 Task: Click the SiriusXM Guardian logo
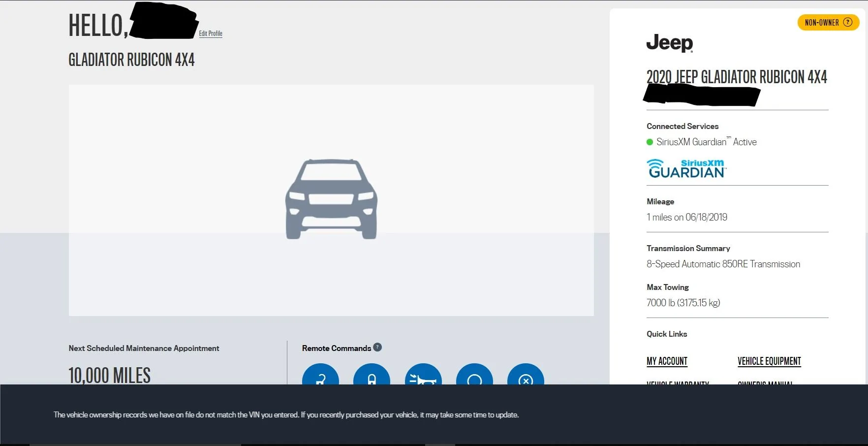(686, 168)
